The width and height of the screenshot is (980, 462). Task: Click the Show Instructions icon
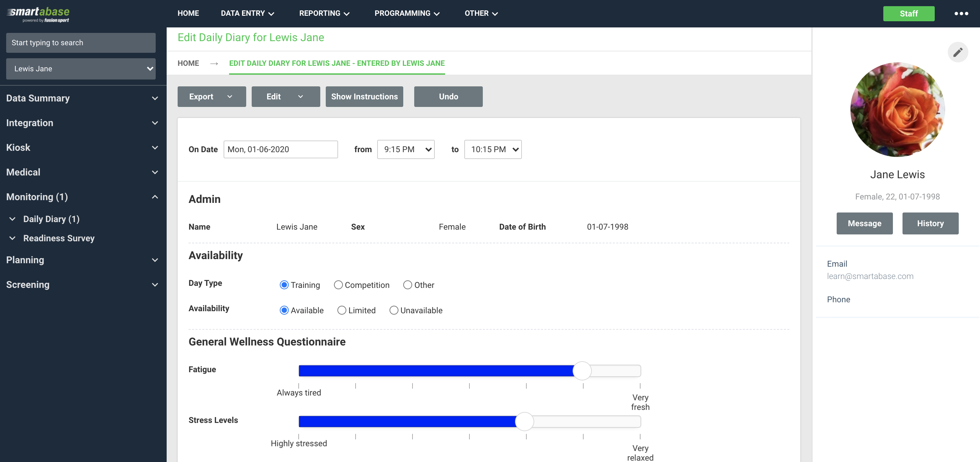(x=364, y=96)
